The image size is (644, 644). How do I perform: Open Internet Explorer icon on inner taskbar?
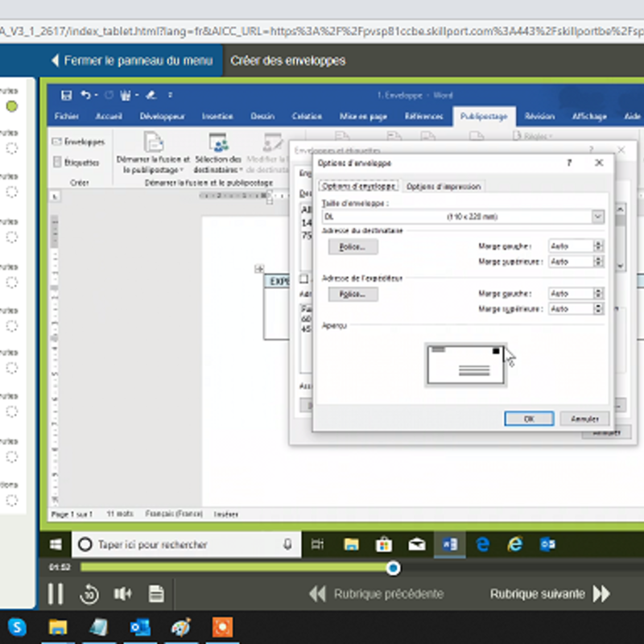(x=515, y=545)
